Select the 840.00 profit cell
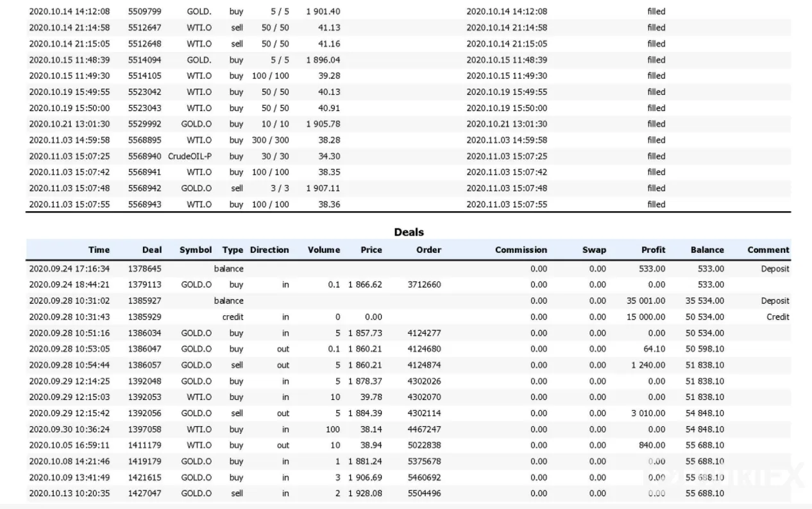812x509 pixels. pos(652,445)
